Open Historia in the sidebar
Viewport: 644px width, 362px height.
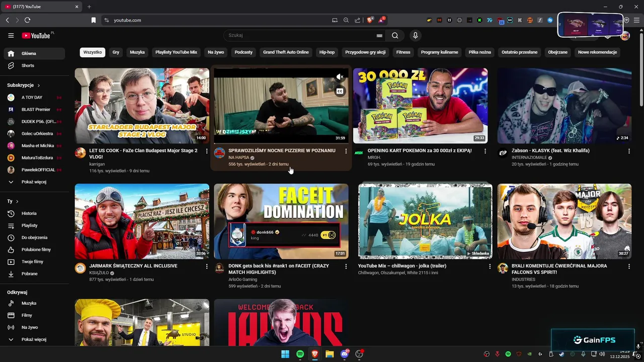pyautogui.click(x=34, y=213)
